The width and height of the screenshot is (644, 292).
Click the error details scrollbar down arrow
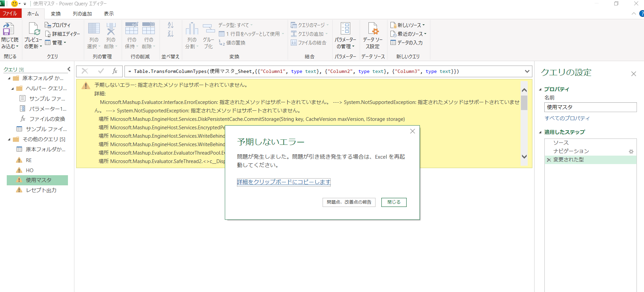click(524, 156)
